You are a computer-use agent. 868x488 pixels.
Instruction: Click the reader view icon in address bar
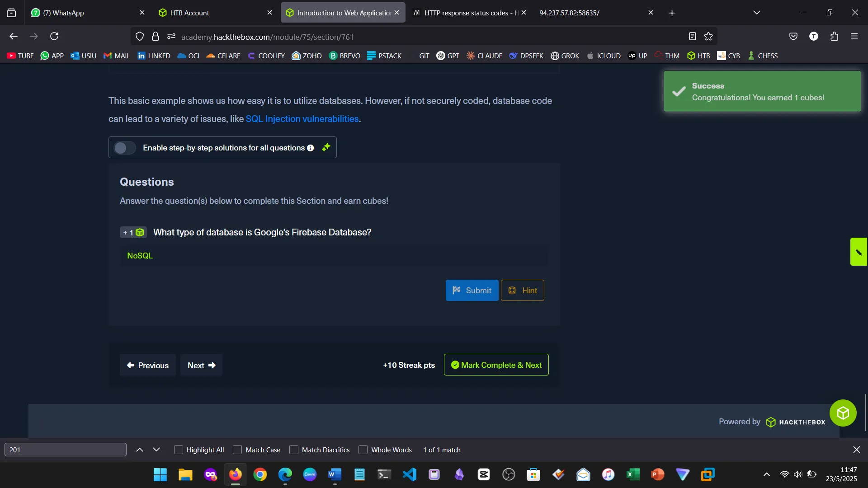692,37
